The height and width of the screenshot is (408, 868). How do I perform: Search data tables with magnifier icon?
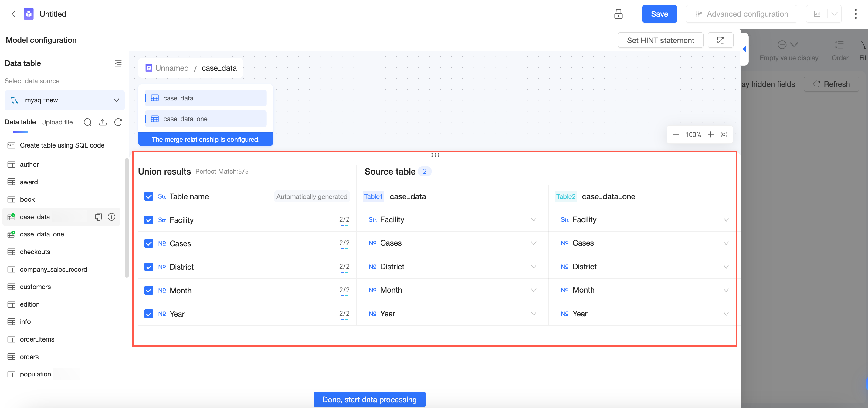tap(87, 122)
